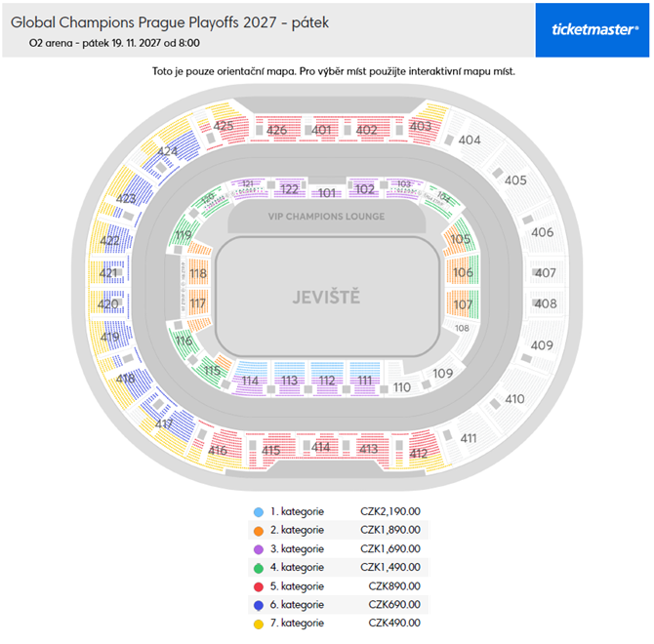
Task: Pick the yellow 7. kategorie swatch
Action: (258, 623)
